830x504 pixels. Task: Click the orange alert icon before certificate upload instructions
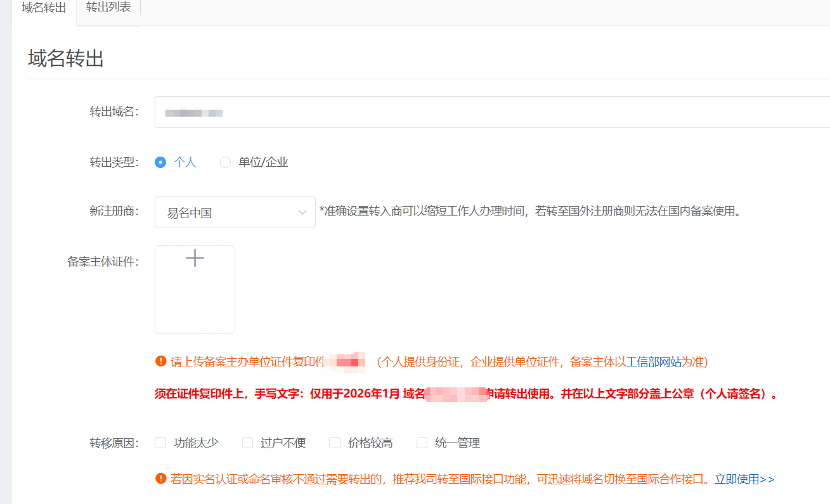coord(160,362)
